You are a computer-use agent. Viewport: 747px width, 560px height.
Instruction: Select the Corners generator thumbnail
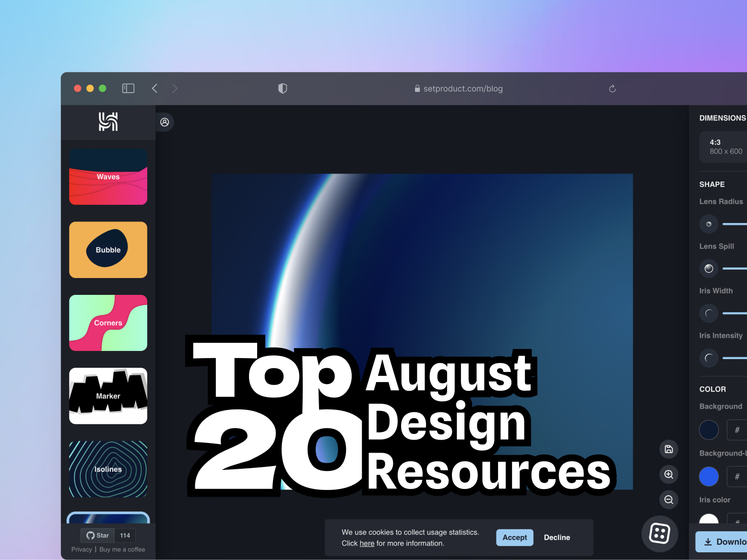point(108,323)
